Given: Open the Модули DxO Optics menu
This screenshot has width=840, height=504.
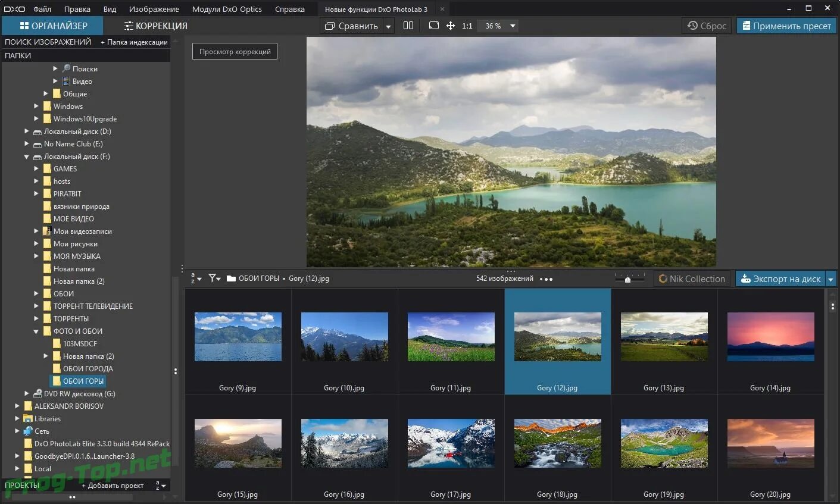Looking at the screenshot, I should pyautogui.click(x=227, y=9).
